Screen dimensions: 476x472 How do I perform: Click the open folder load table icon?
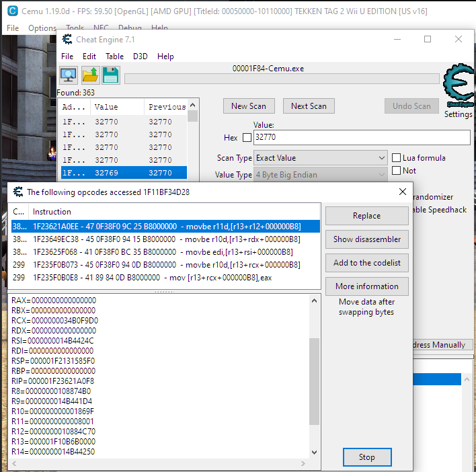(x=90, y=75)
